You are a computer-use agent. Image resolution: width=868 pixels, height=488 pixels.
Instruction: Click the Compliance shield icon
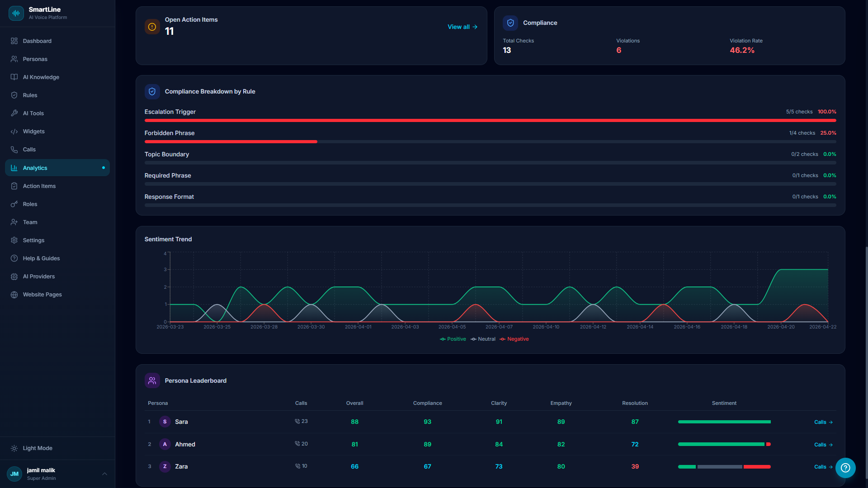pyautogui.click(x=510, y=23)
